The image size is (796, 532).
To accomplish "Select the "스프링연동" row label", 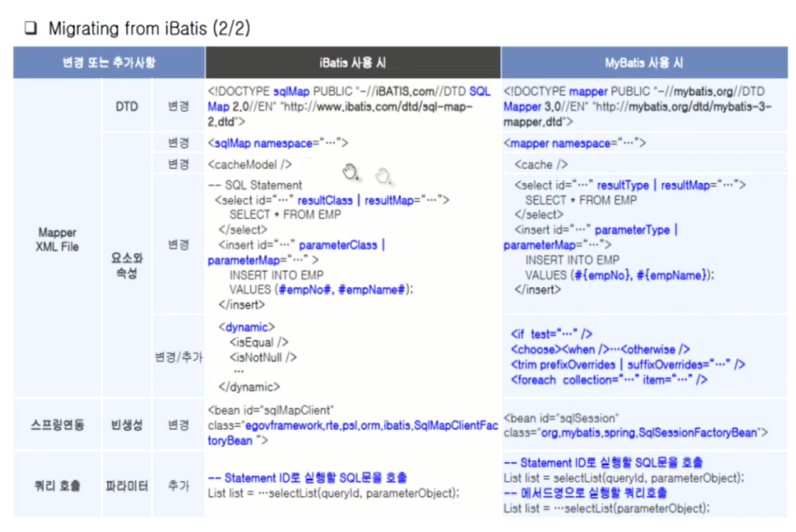I will point(57,424).
